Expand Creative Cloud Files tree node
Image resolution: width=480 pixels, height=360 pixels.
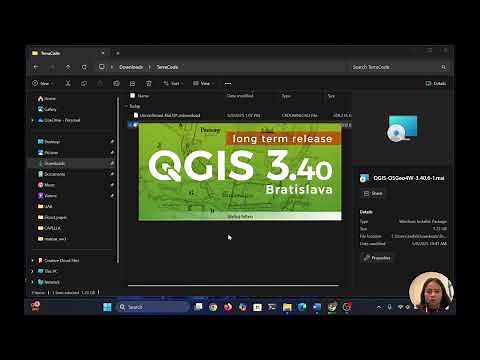pyautogui.click(x=33, y=260)
